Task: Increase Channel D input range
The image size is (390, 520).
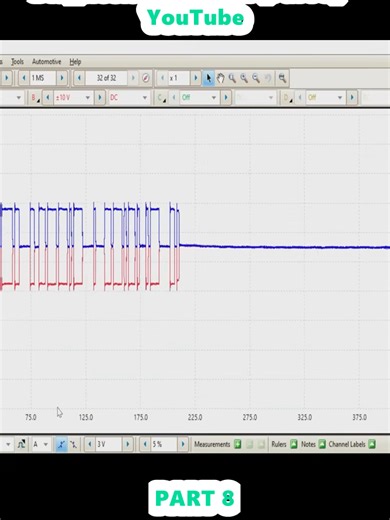Action: point(352,98)
